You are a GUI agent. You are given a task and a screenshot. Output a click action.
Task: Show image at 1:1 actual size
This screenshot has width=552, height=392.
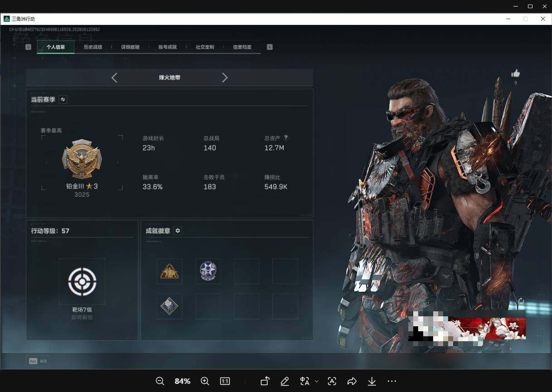tap(225, 381)
